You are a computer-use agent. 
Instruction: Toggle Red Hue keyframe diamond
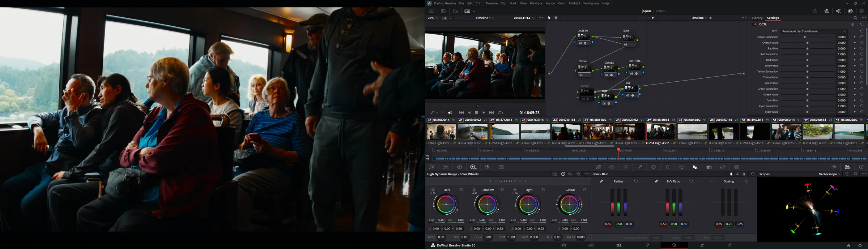(x=855, y=48)
